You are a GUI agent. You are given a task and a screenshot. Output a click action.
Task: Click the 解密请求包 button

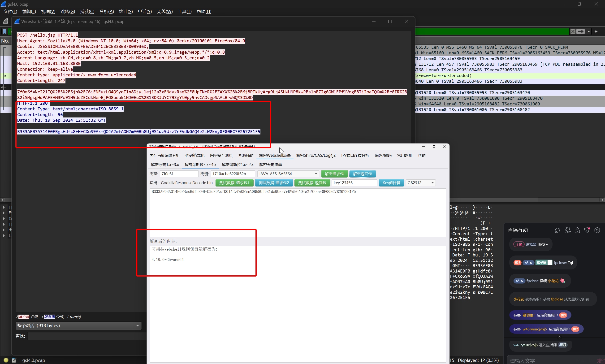[x=334, y=174]
